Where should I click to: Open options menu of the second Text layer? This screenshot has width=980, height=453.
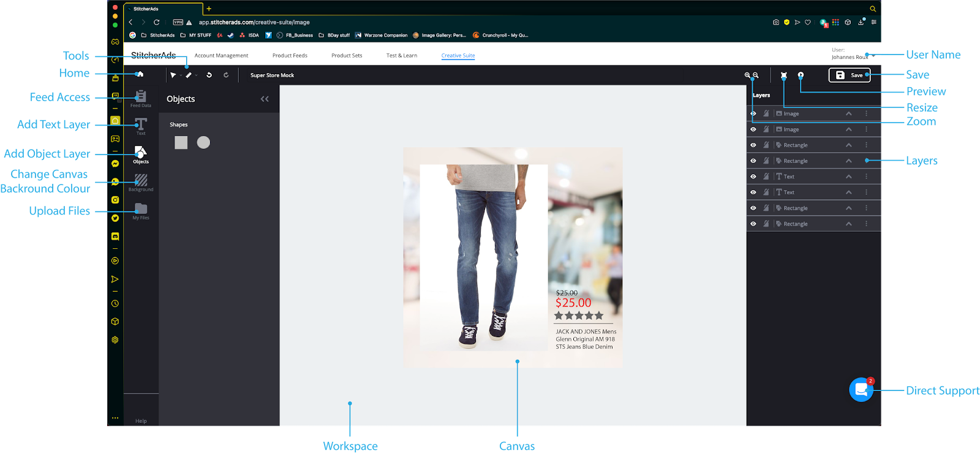(x=866, y=192)
